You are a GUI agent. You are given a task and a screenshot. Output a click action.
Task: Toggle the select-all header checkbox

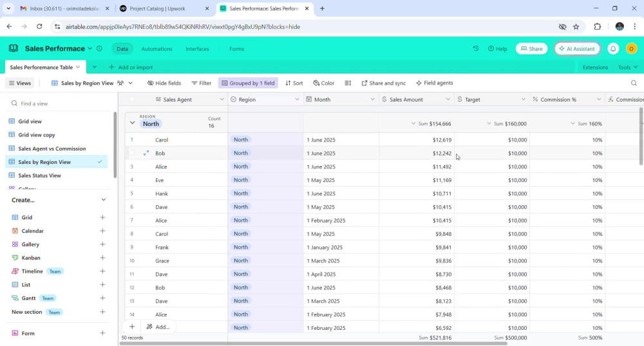[132, 99]
